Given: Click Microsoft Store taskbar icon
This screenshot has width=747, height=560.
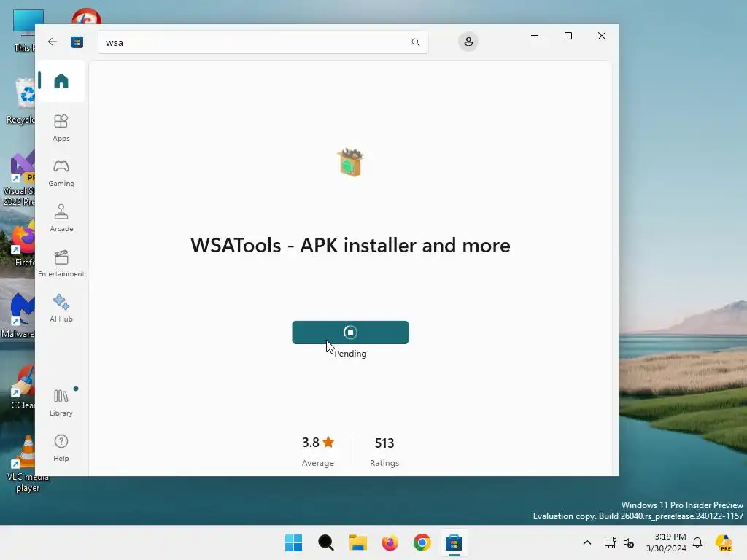Looking at the screenshot, I should click(454, 542).
